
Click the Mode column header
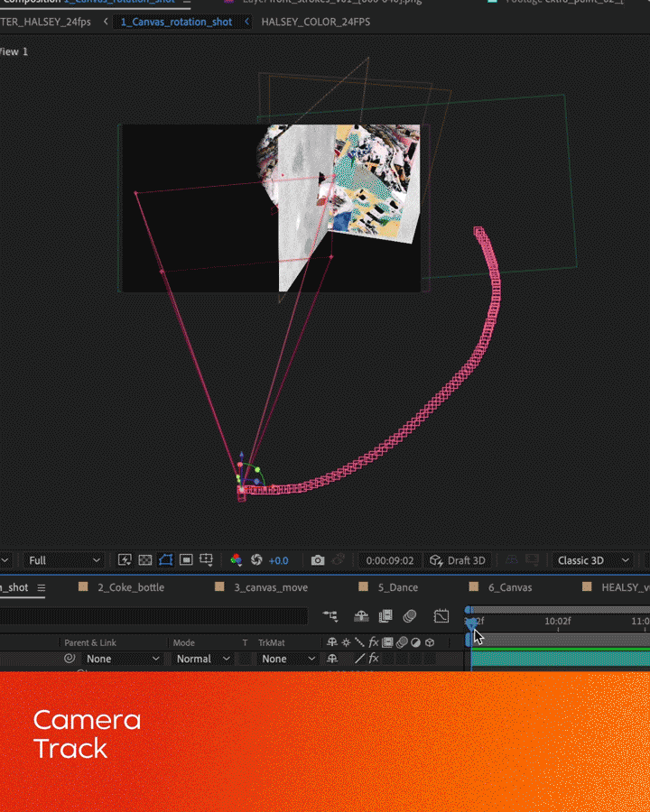click(183, 642)
